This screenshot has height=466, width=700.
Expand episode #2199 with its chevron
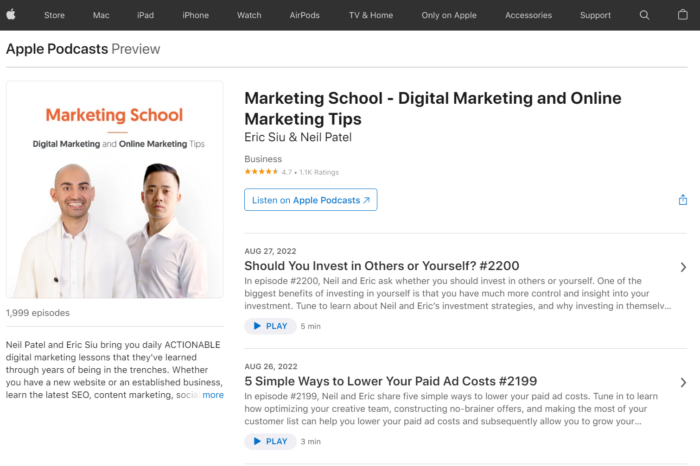683,383
